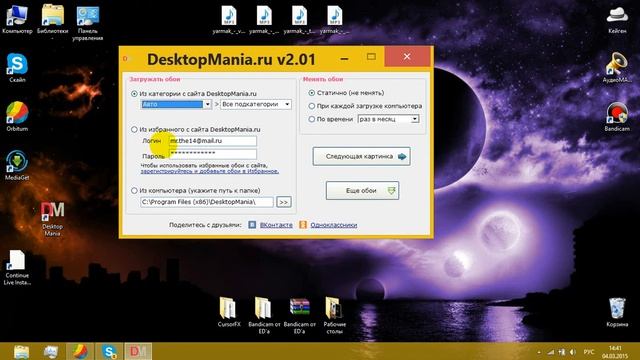Enable 'При каждой загрузке компьютера' option

(312, 106)
